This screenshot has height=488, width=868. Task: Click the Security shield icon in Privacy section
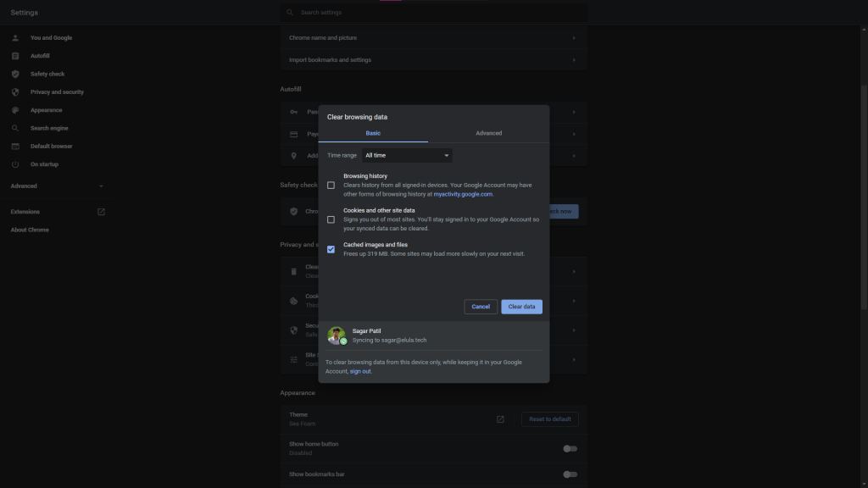click(294, 330)
